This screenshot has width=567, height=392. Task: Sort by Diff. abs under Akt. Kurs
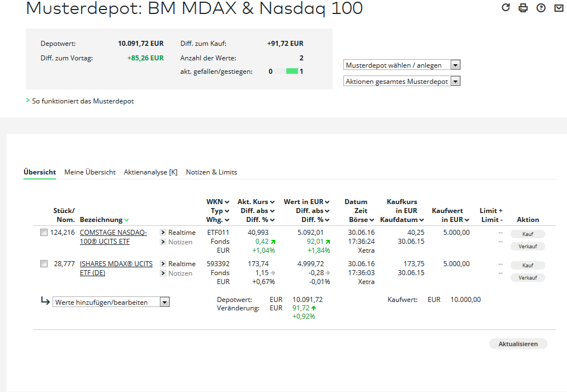click(257, 211)
